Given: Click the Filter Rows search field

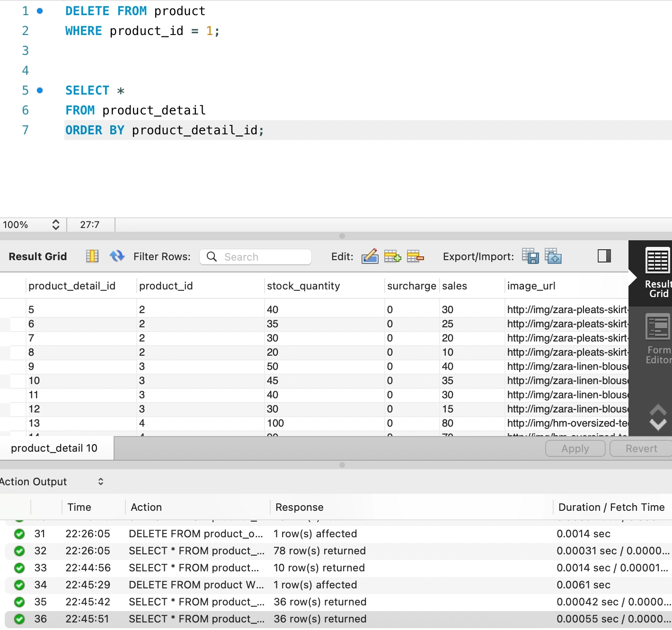Looking at the screenshot, I should coord(256,257).
